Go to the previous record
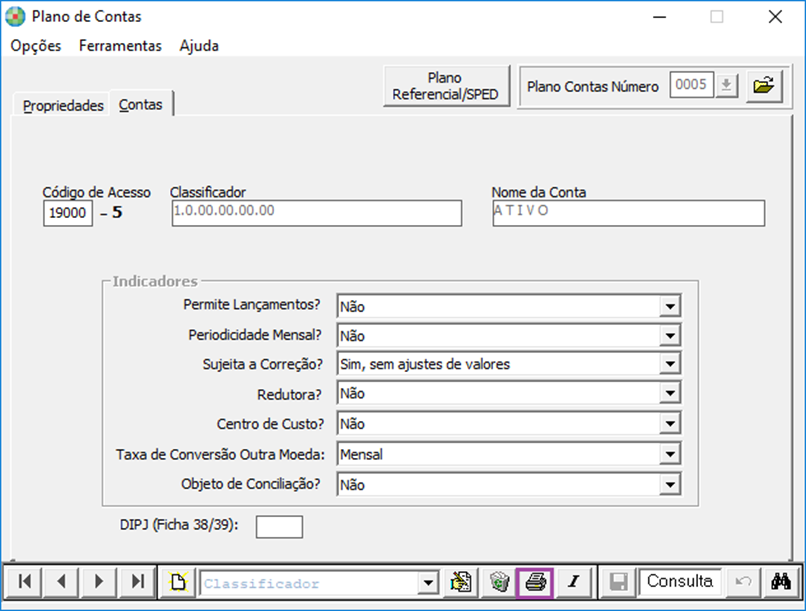806x611 pixels. pos(61,582)
